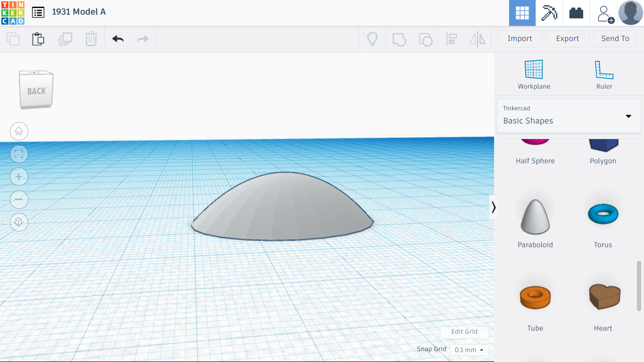
Task: Change the Snap Grid value
Action: 468,349
